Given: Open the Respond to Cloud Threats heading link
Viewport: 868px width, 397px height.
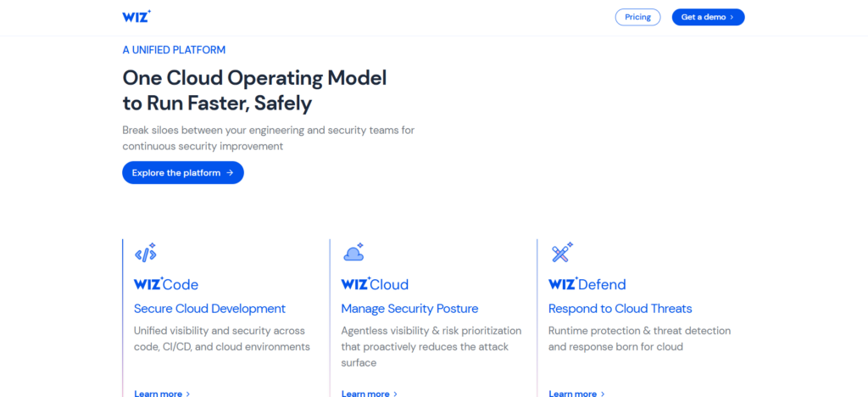Looking at the screenshot, I should (x=620, y=309).
